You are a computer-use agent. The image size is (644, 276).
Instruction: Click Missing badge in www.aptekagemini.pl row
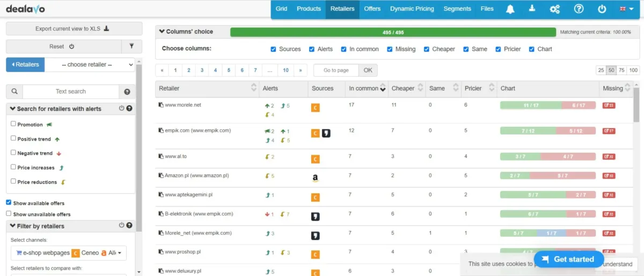tap(609, 195)
